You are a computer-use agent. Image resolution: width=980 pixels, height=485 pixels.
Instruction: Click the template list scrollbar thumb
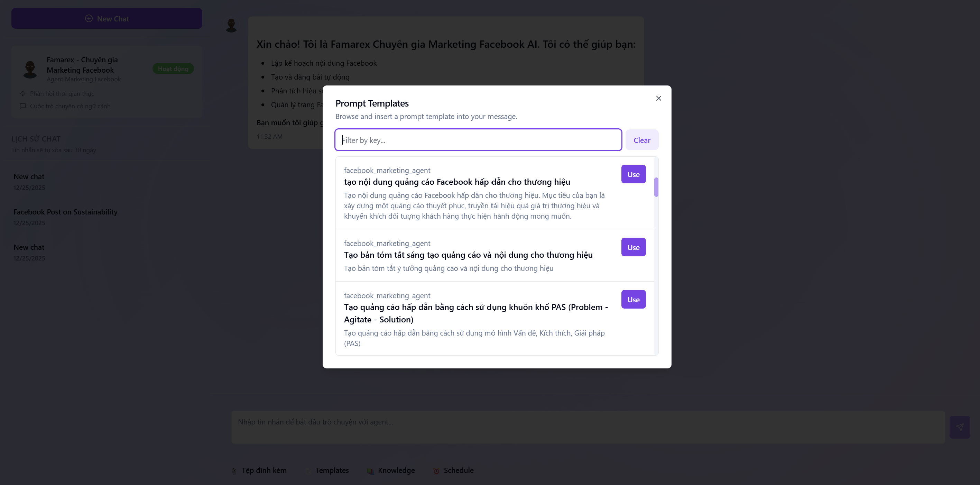pyautogui.click(x=656, y=187)
